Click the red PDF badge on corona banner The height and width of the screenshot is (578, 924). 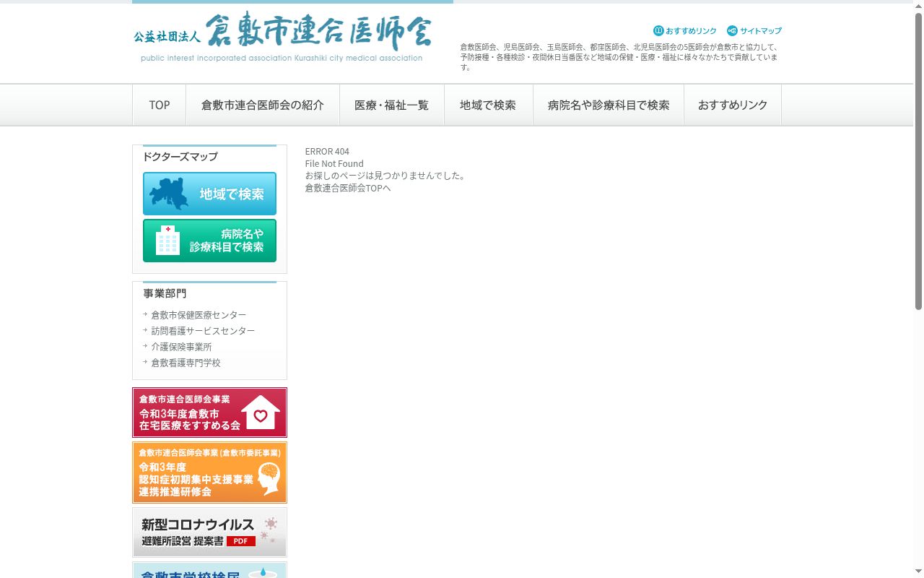[x=241, y=541]
